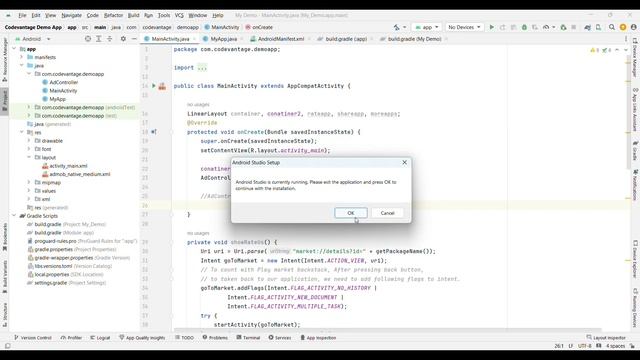The image size is (640, 360).
Task: Open the Resource Manager side tool window
Action: (4, 59)
